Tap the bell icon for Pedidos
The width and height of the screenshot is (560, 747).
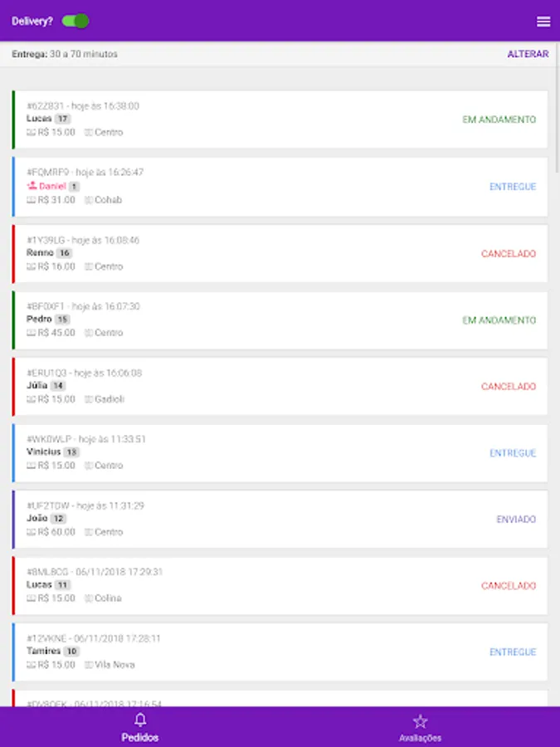pyautogui.click(x=140, y=720)
